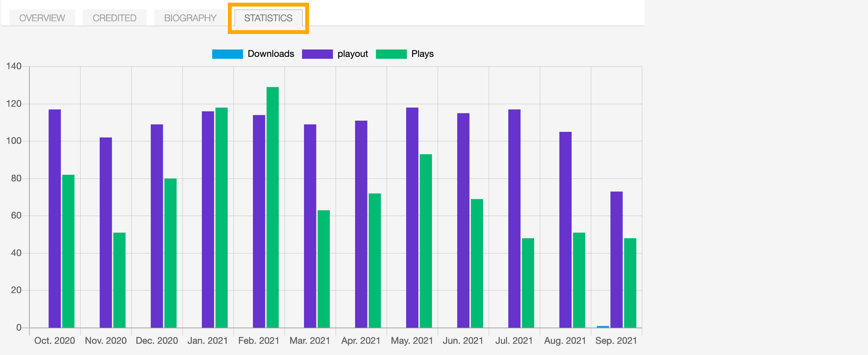Click the May 2021 playout bar

(412, 218)
